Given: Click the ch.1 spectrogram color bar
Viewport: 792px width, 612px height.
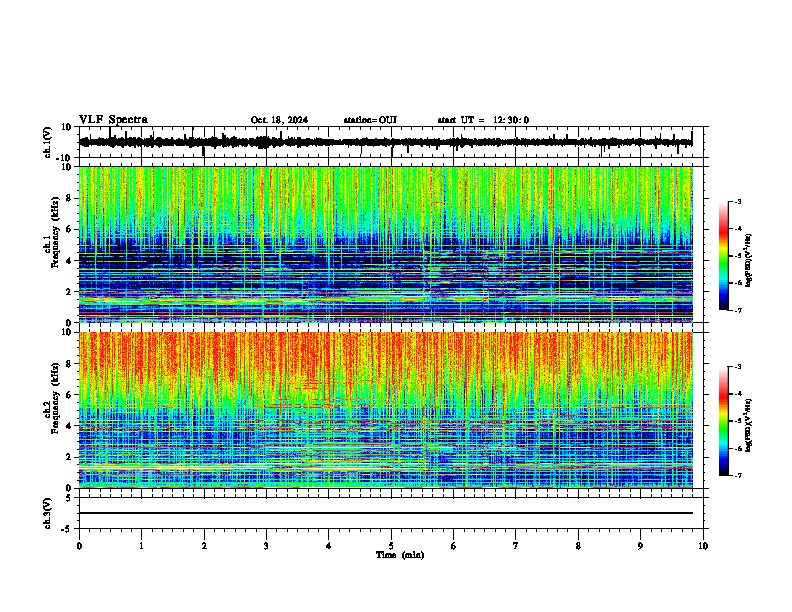Looking at the screenshot, I should (x=723, y=255).
